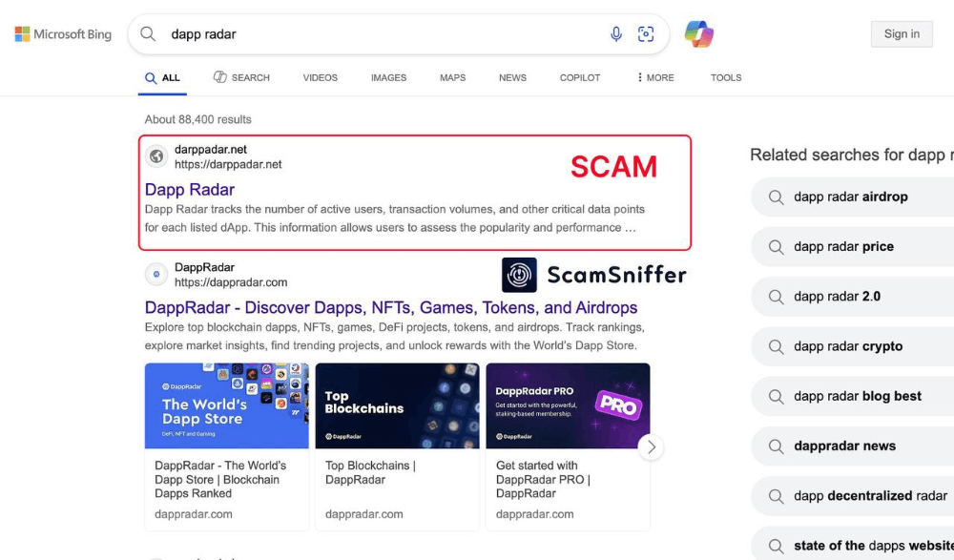This screenshot has height=560, width=954.
Task: Open the TOOLS options
Action: tap(726, 78)
